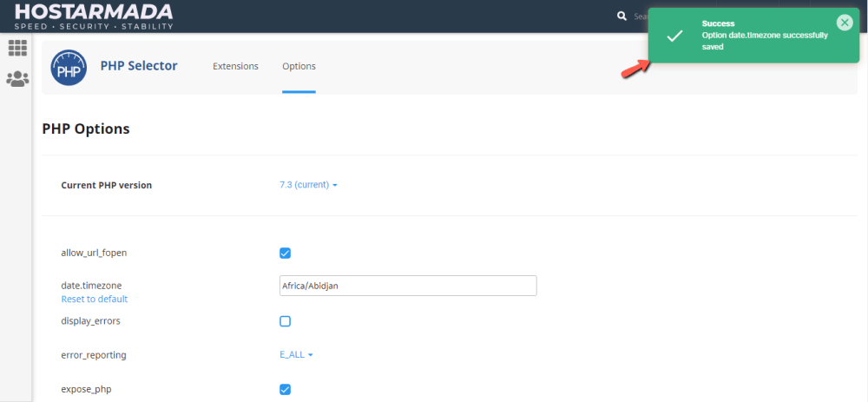The width and height of the screenshot is (868, 402).
Task: Click the PHP Selector title text
Action: pos(139,66)
